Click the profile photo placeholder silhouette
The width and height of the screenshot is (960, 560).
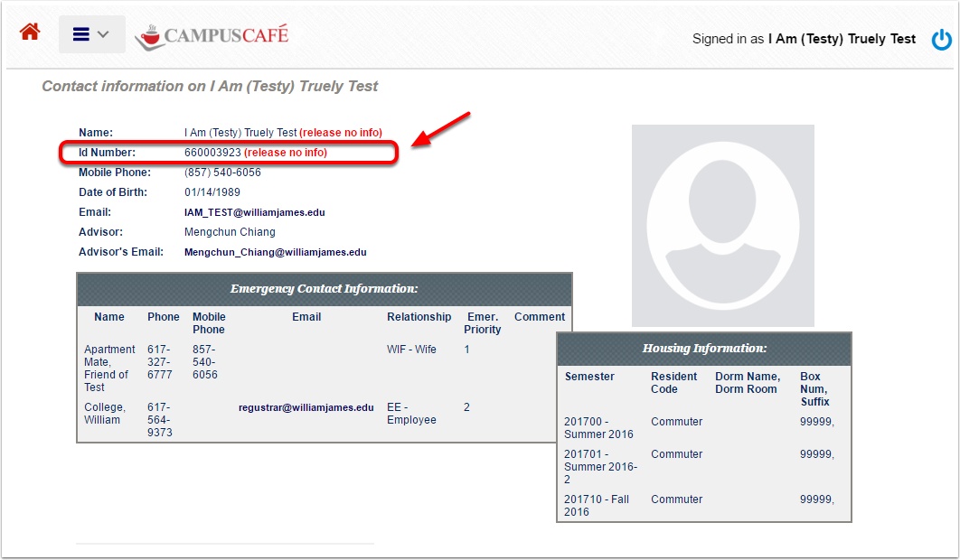[722, 225]
